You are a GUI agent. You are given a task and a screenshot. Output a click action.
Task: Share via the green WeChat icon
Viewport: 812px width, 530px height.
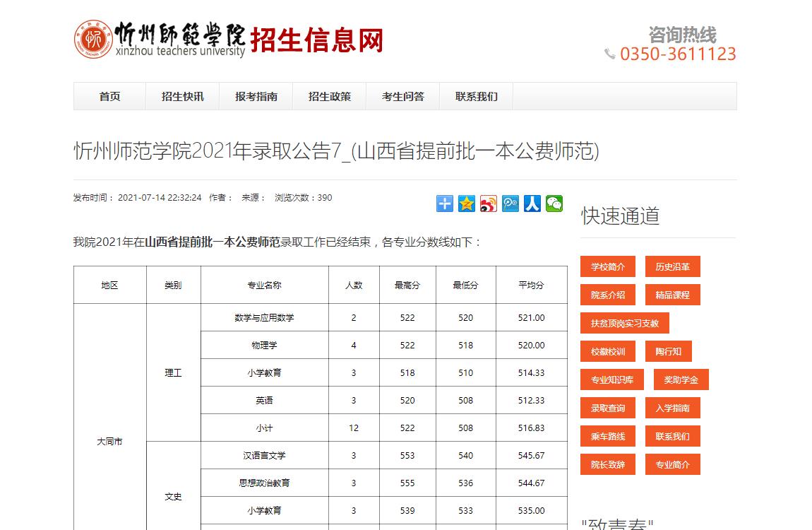coord(554,204)
